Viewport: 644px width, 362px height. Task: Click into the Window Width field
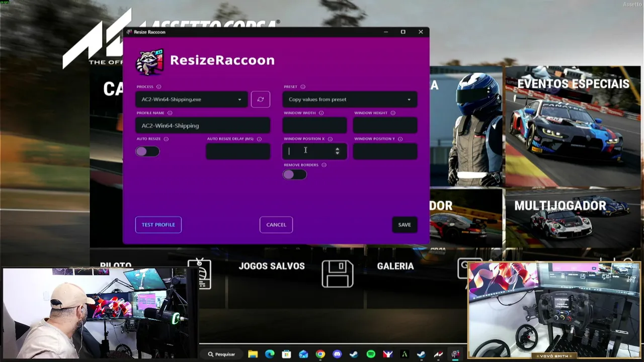click(314, 126)
